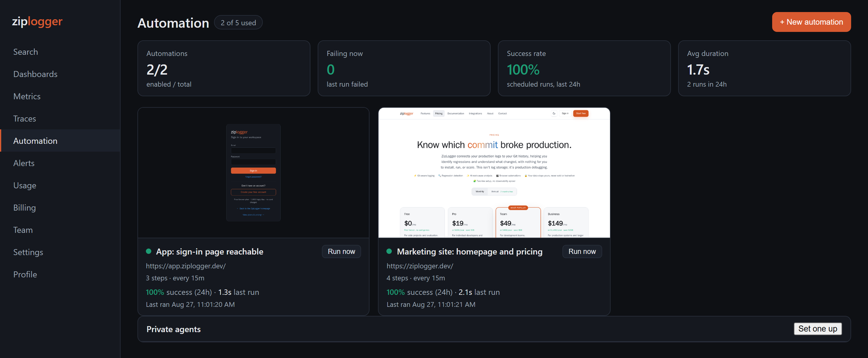This screenshot has height=358, width=868.
Task: Click the '2 of 5 used' badge
Action: click(238, 23)
